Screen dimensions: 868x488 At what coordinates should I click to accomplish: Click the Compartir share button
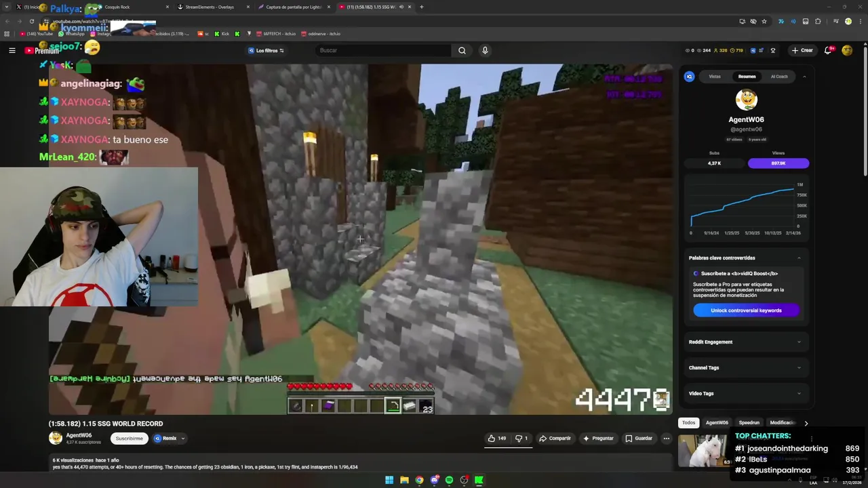pyautogui.click(x=555, y=439)
